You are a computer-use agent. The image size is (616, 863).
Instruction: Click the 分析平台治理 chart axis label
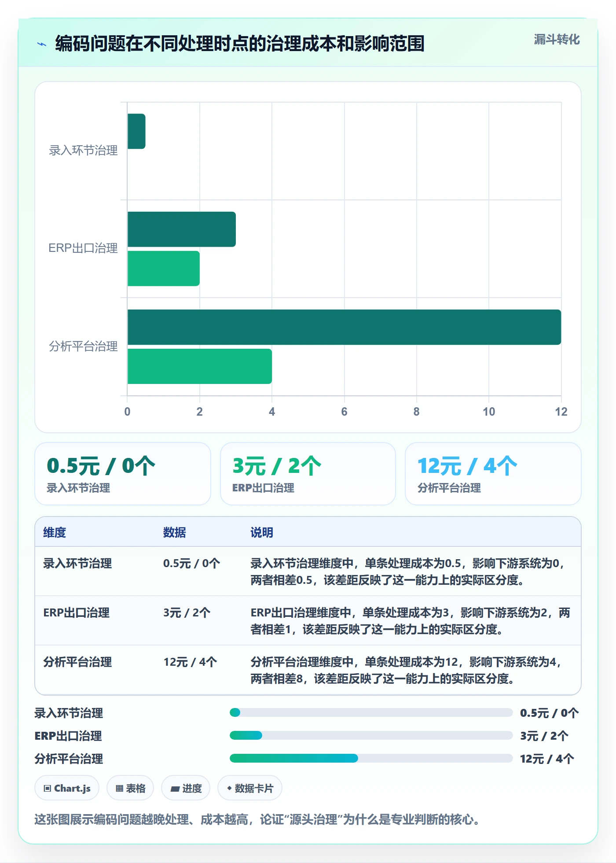pyautogui.click(x=83, y=347)
